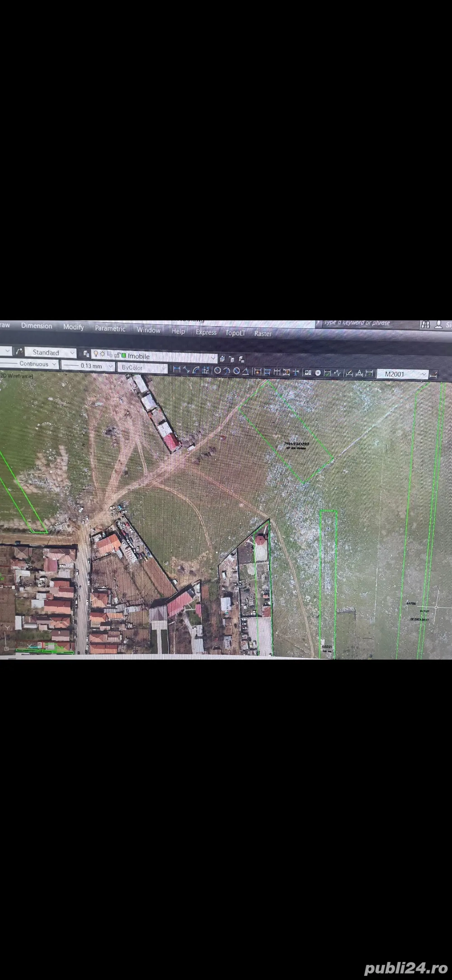The image size is (452, 980).
Task: Click the Center Mark tool icon
Action: click(318, 373)
